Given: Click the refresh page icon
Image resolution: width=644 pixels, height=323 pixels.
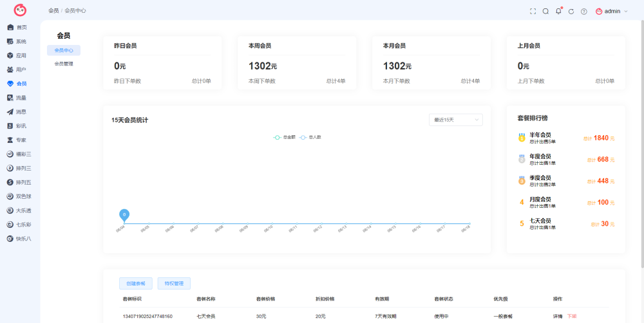Looking at the screenshot, I should pos(571,12).
